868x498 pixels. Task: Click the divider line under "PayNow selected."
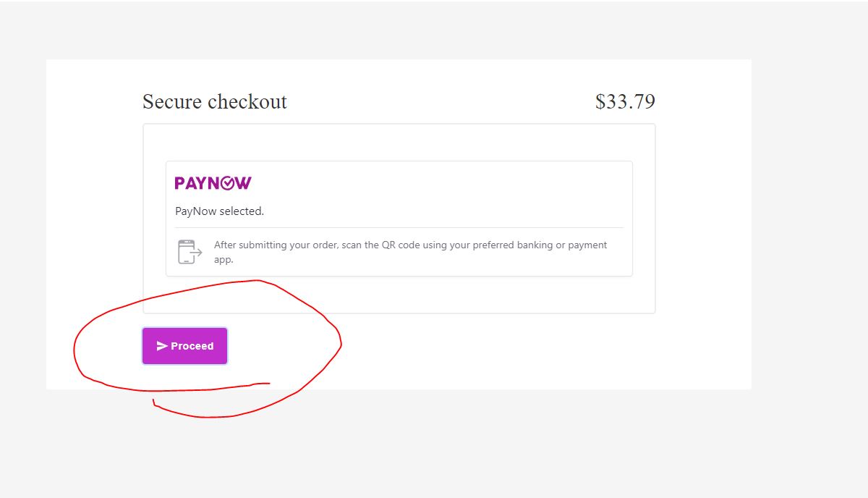pyautogui.click(x=399, y=228)
